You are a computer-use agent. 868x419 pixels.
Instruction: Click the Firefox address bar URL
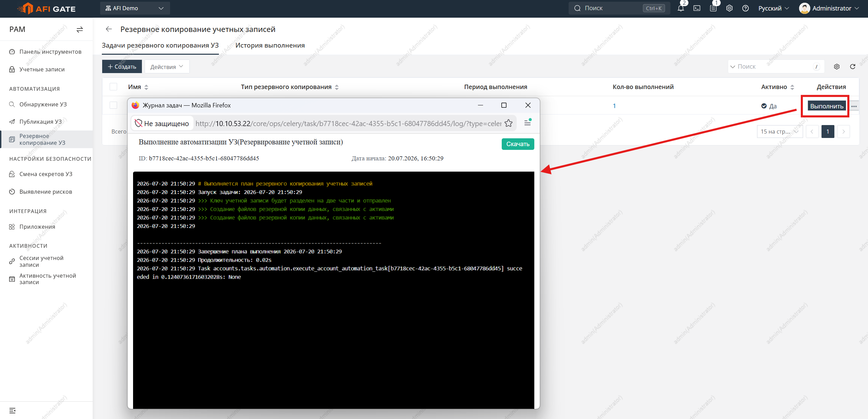(348, 123)
